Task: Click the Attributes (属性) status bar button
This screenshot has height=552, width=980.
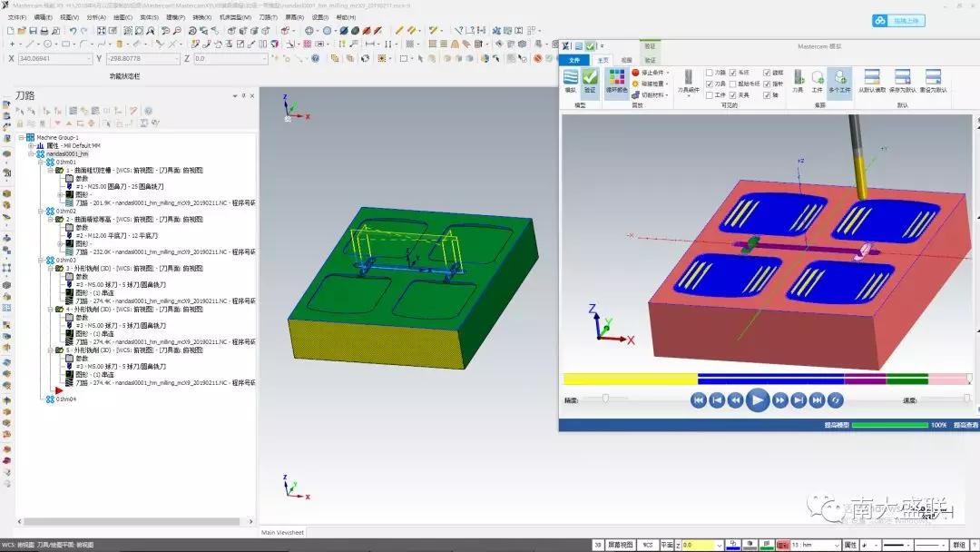Action: point(850,545)
